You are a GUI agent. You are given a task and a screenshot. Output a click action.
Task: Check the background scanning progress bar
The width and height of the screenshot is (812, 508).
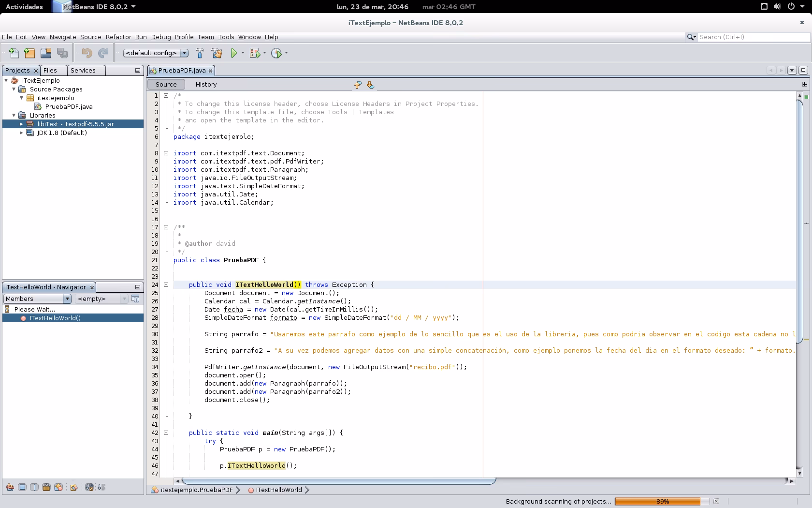coord(662,502)
